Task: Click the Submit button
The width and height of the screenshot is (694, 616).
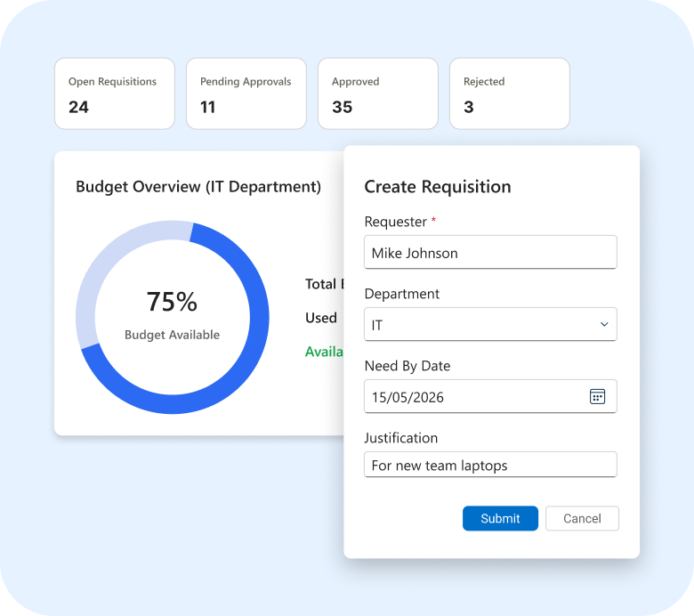Action: pos(500,518)
